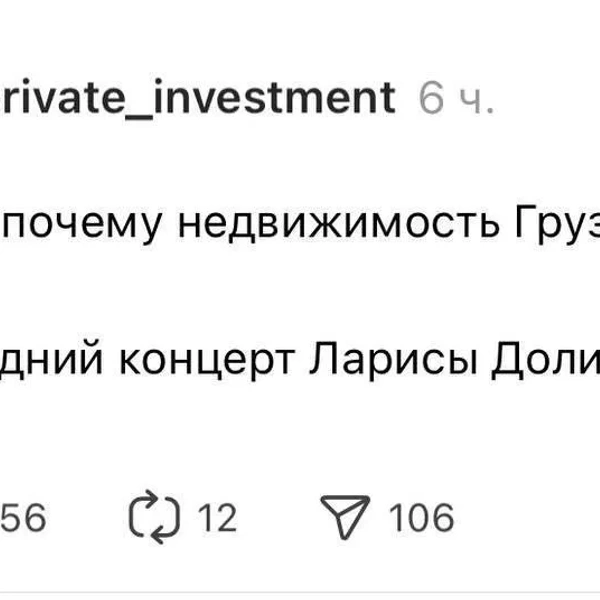Click the share count 106
The image size is (600, 600).
[x=420, y=518]
